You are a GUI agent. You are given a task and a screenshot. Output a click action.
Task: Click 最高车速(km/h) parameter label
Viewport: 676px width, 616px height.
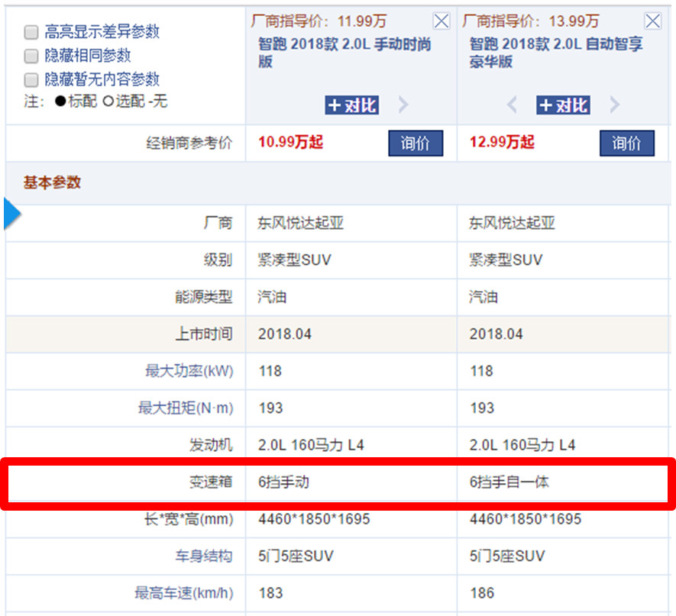click(184, 593)
